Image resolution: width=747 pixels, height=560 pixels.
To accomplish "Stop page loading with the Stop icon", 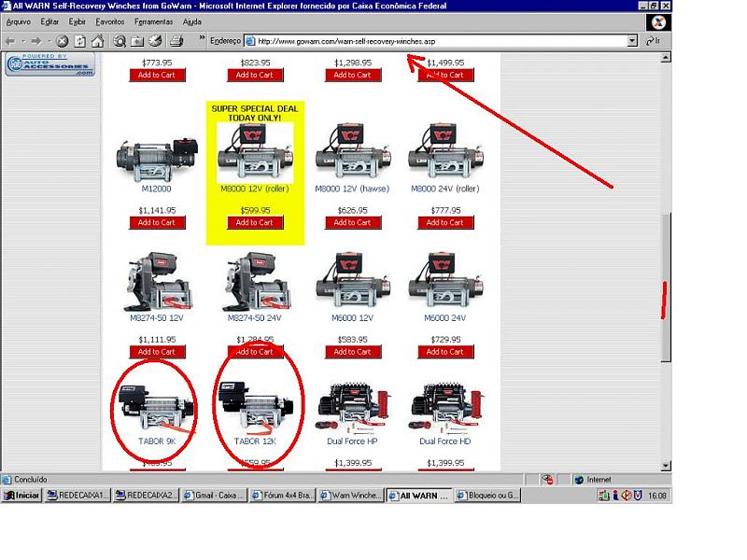I will pos(62,41).
